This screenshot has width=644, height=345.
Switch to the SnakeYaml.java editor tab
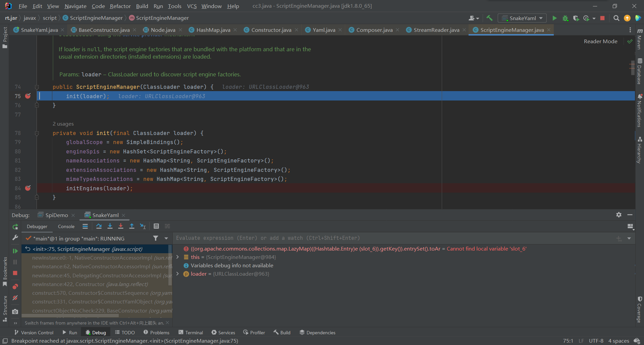39,30
